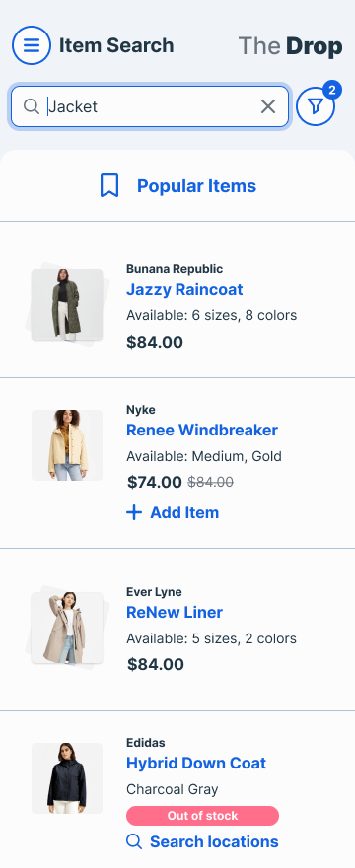355x868 pixels.
Task: Open the Jazzy Raincoat product link
Action: pyautogui.click(x=184, y=289)
